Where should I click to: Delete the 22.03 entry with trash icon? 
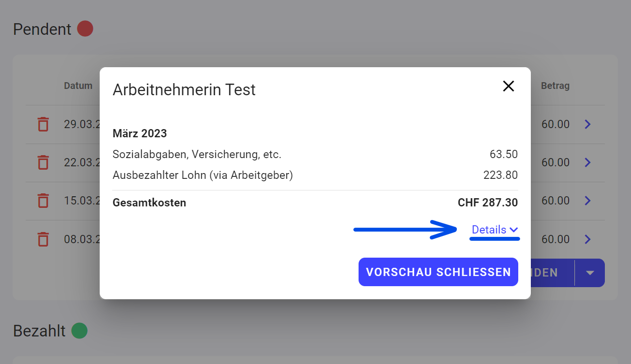click(x=44, y=162)
